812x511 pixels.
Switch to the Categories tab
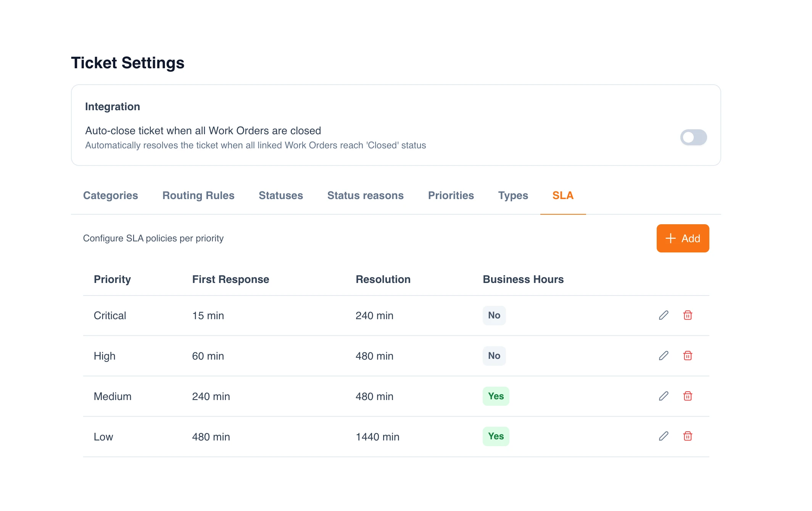pyautogui.click(x=111, y=196)
